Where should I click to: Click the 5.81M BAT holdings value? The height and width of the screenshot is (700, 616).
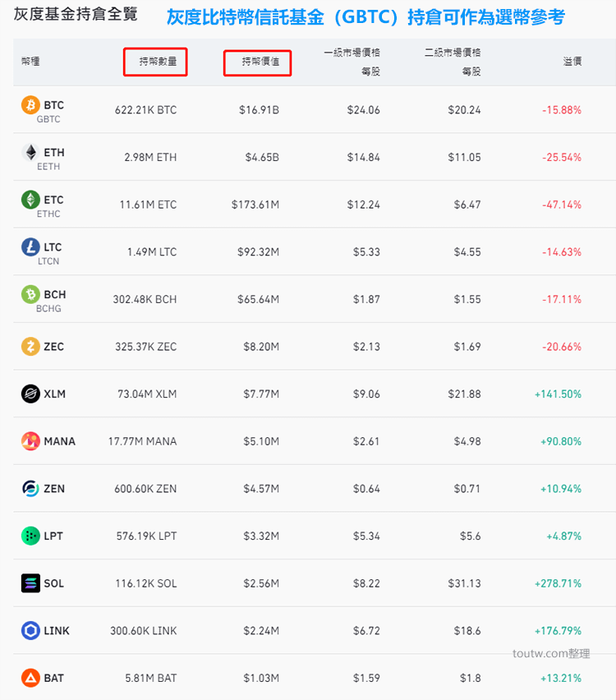(x=151, y=678)
